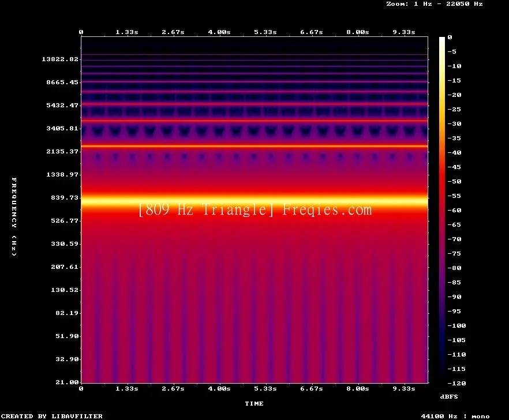Select the -5 dBFS scale label
Image resolution: width=509 pixels, height=420 pixels.
[x=452, y=51]
